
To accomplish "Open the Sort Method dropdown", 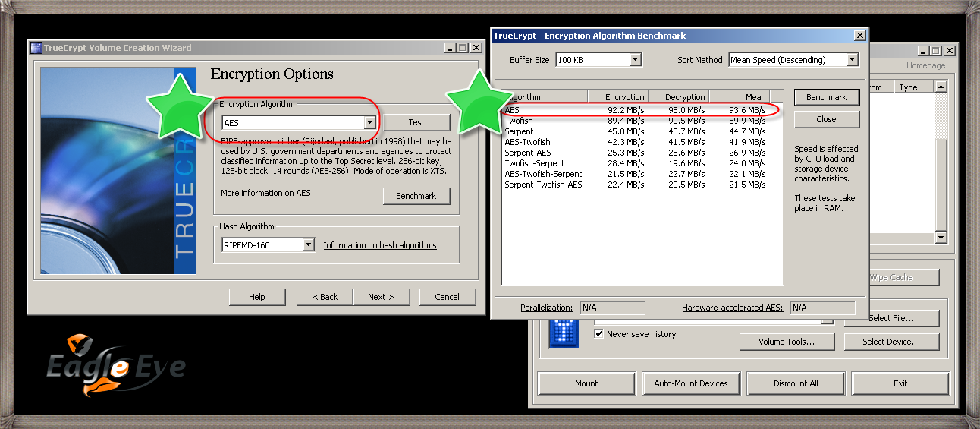I will pyautogui.click(x=852, y=59).
